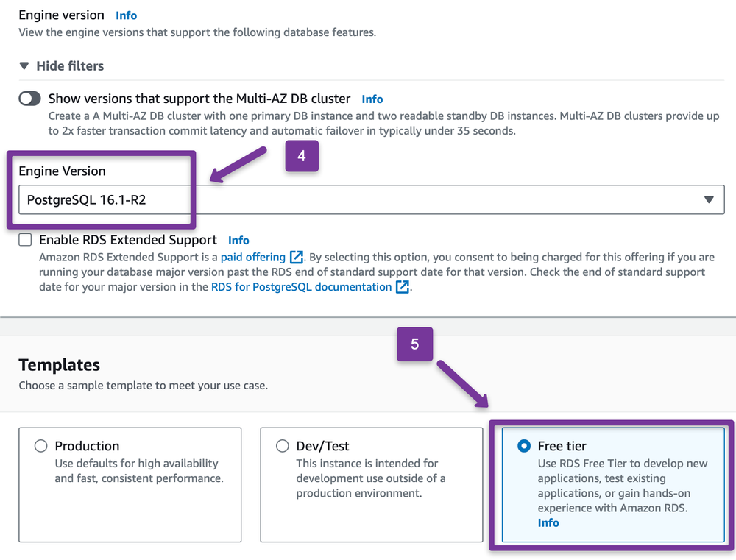This screenshot has height=560, width=736.
Task: Select the Dev/Test template radio button
Action: (282, 445)
